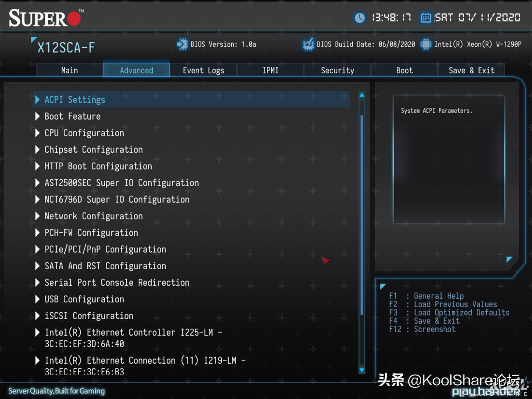The image size is (532, 399).
Task: Open the Security tab
Action: [337, 70]
